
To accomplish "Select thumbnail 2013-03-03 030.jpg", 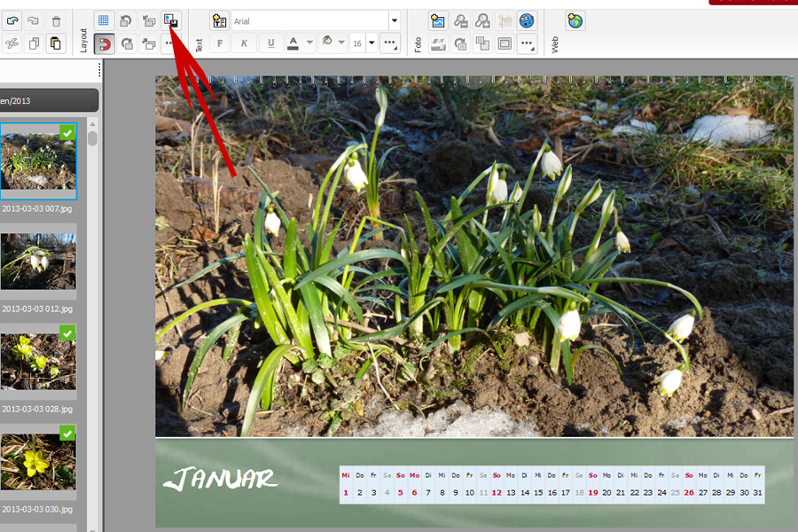I will 38,462.
